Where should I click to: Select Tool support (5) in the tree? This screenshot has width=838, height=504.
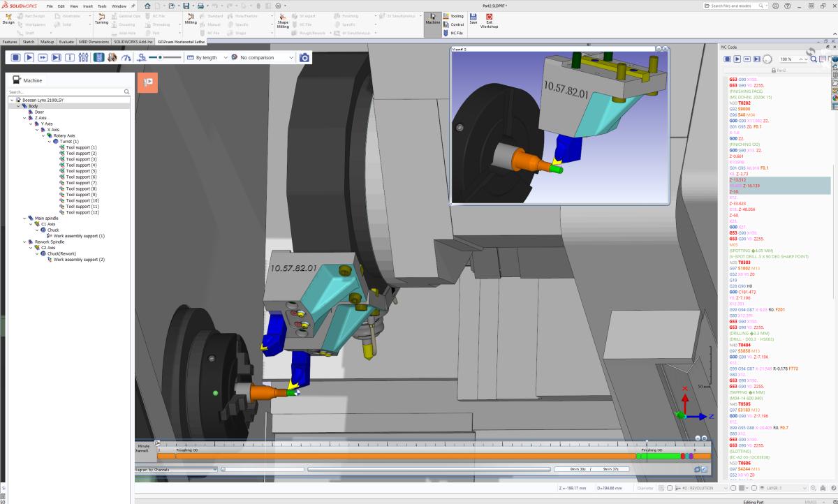[x=81, y=171]
